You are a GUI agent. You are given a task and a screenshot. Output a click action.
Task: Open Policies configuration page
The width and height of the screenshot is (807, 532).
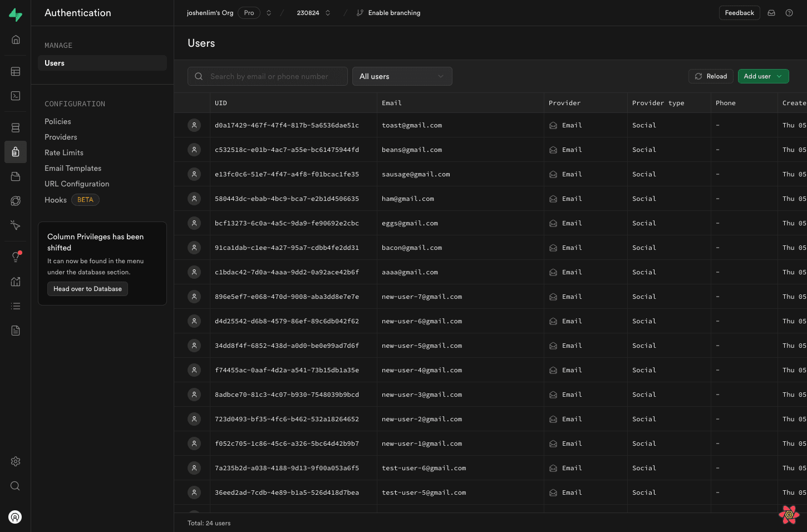[x=58, y=121]
